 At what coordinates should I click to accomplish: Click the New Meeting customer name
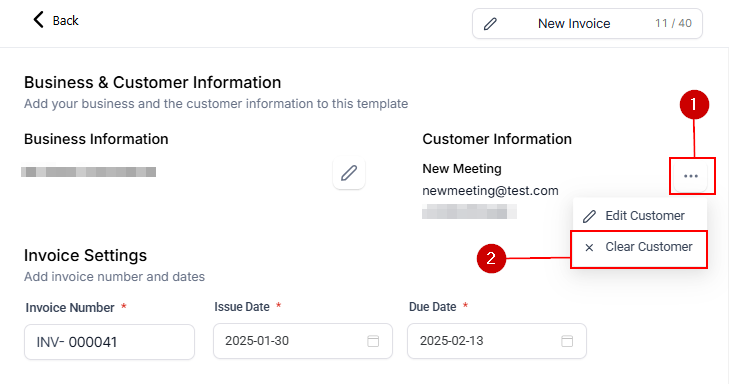pos(462,169)
